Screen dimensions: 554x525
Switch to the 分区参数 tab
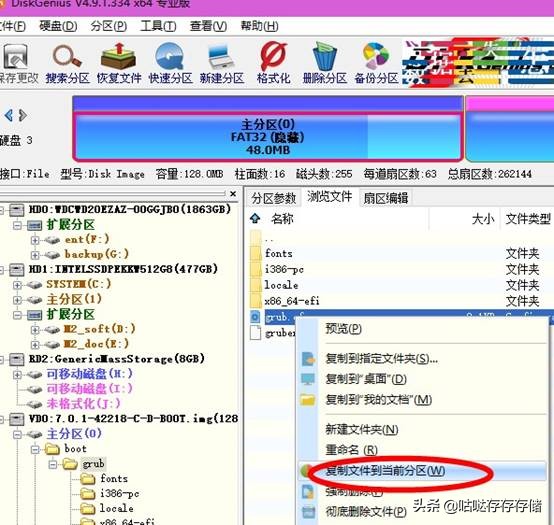(x=273, y=198)
